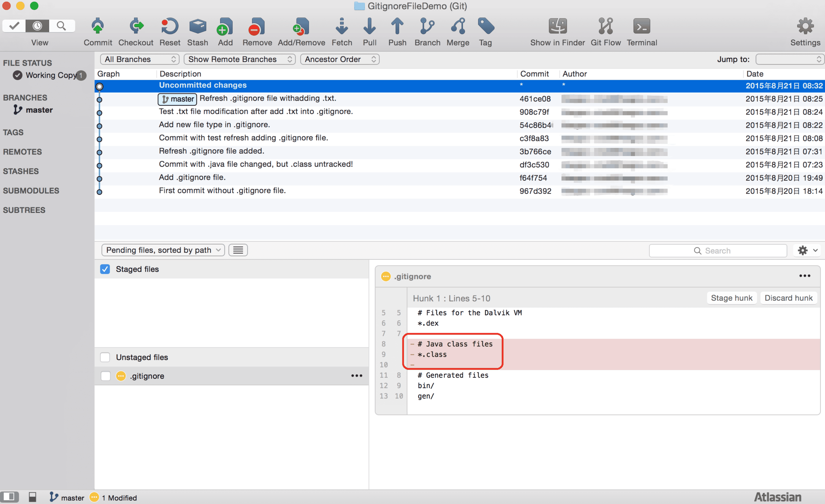This screenshot has width=825, height=504.
Task: Switch to file status checkmark view
Action: pyautogui.click(x=14, y=26)
